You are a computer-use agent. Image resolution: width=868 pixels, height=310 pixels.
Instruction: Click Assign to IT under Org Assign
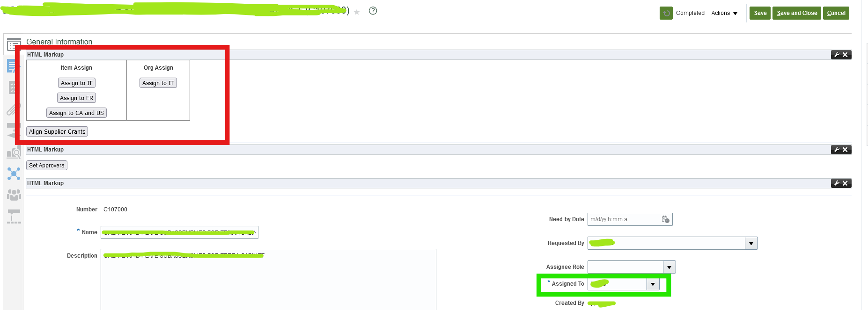158,83
